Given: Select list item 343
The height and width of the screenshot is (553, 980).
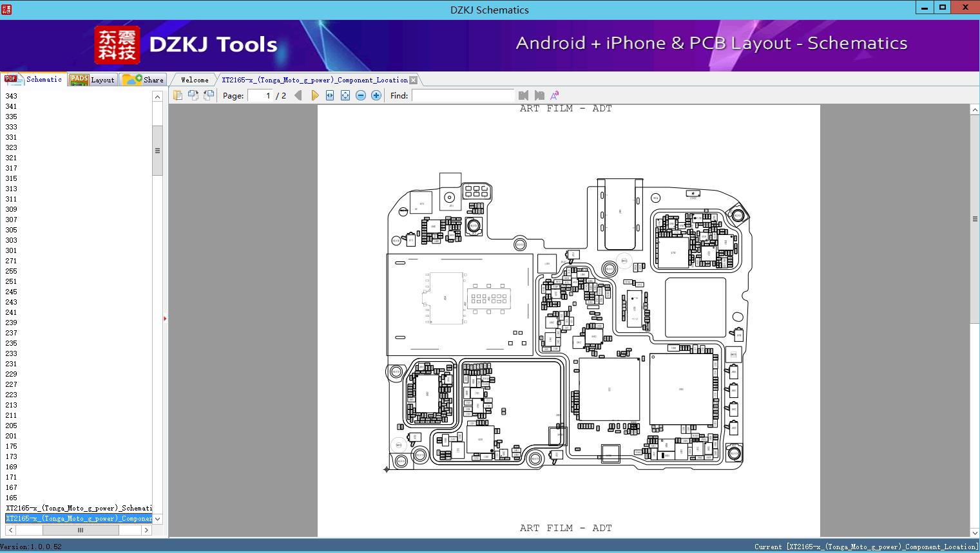Looking at the screenshot, I should pyautogui.click(x=11, y=96).
